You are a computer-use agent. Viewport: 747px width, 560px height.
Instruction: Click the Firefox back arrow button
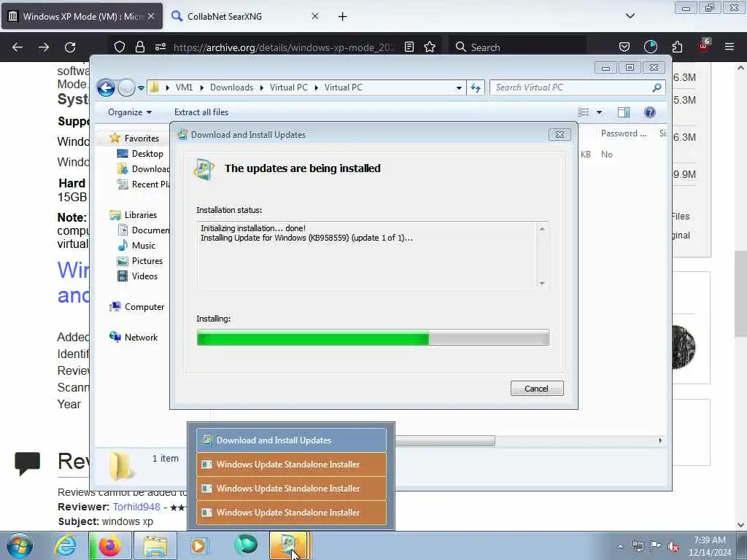18,47
